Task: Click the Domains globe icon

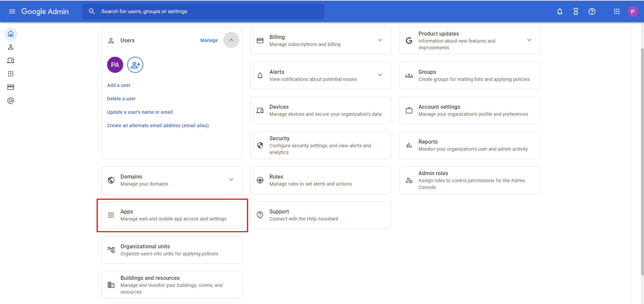Action: click(111, 180)
